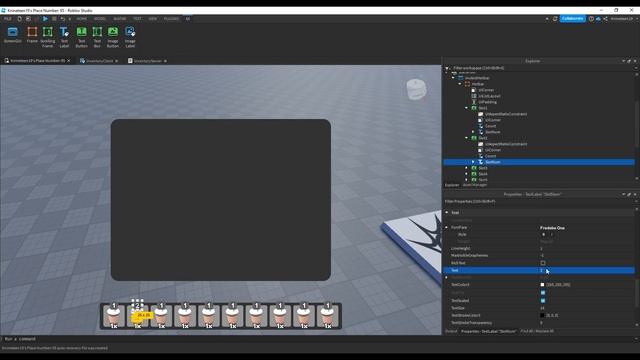Viewport: 640px width, 360px height.
Task: Open the MODEL ribbon tab
Action: pyautogui.click(x=100, y=19)
